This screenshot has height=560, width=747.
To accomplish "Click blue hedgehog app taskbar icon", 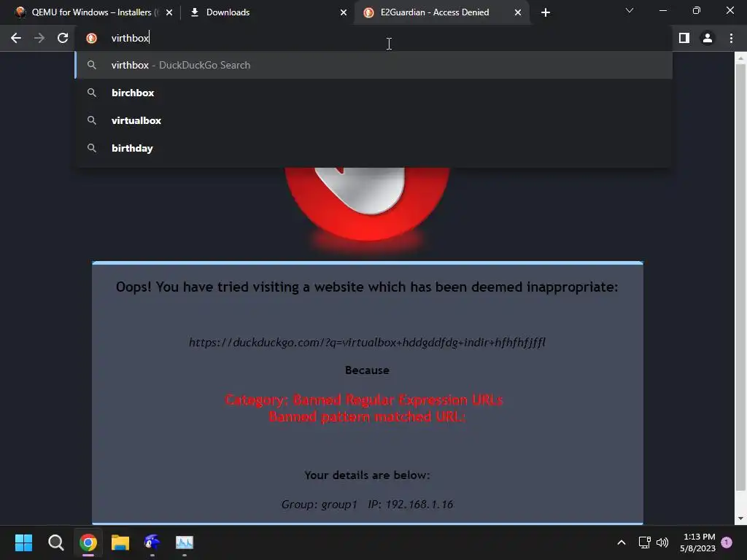I will [x=152, y=542].
